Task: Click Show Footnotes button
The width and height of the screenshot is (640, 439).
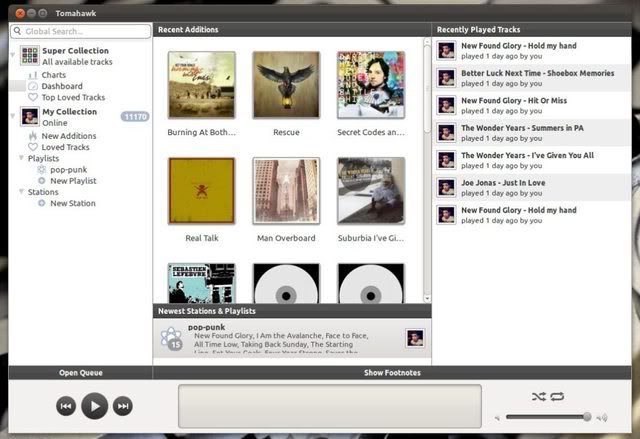Action: click(392, 372)
